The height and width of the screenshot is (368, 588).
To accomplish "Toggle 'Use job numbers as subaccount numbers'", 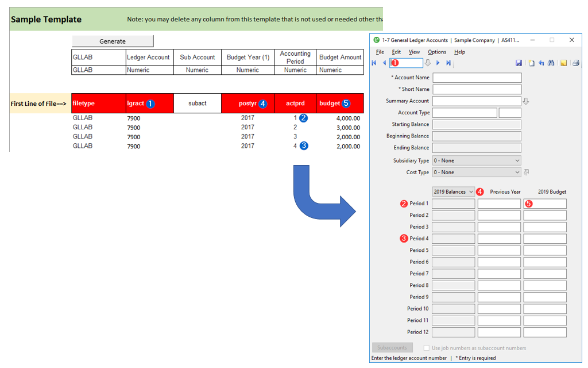I will click(x=426, y=348).
